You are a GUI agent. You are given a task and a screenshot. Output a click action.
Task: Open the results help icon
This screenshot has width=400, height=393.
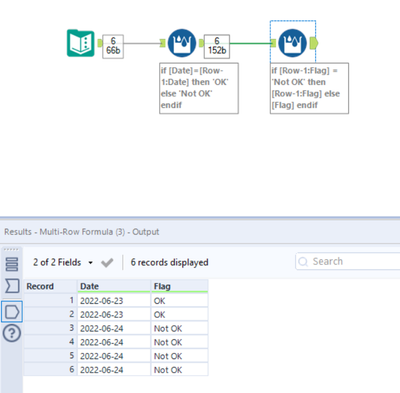click(x=12, y=333)
